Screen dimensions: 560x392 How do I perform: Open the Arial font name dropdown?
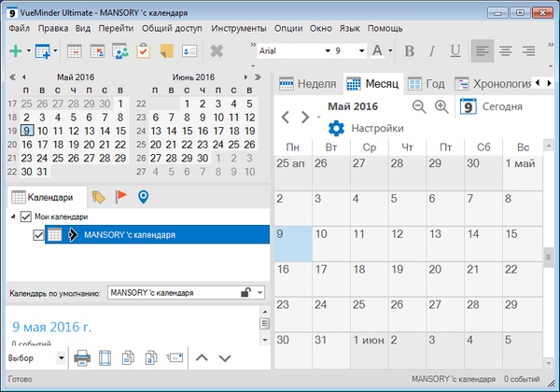tap(327, 50)
